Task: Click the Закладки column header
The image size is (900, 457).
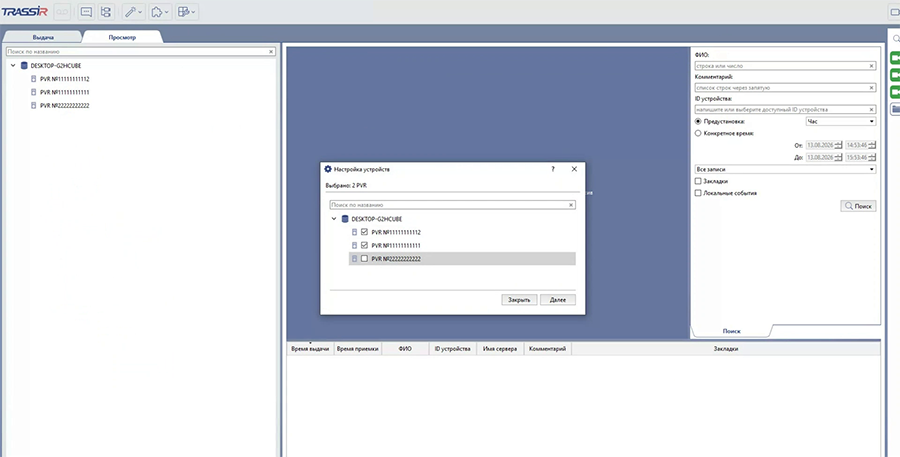Action: click(x=726, y=348)
